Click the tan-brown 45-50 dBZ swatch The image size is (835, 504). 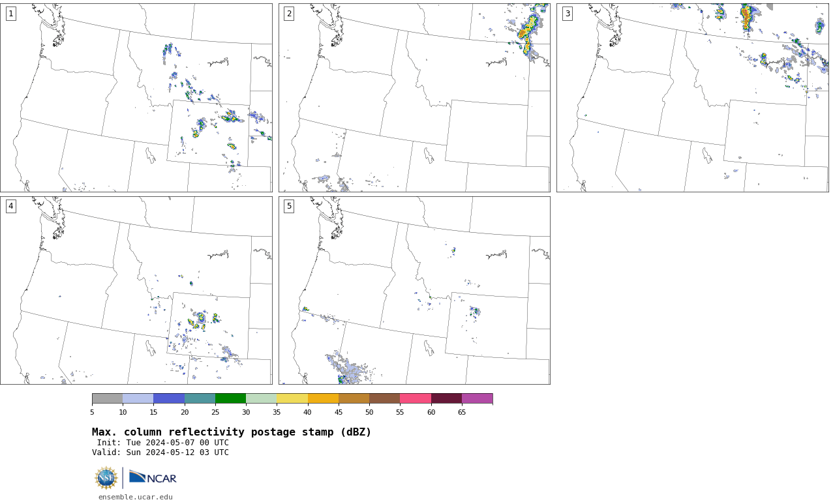[354, 398]
